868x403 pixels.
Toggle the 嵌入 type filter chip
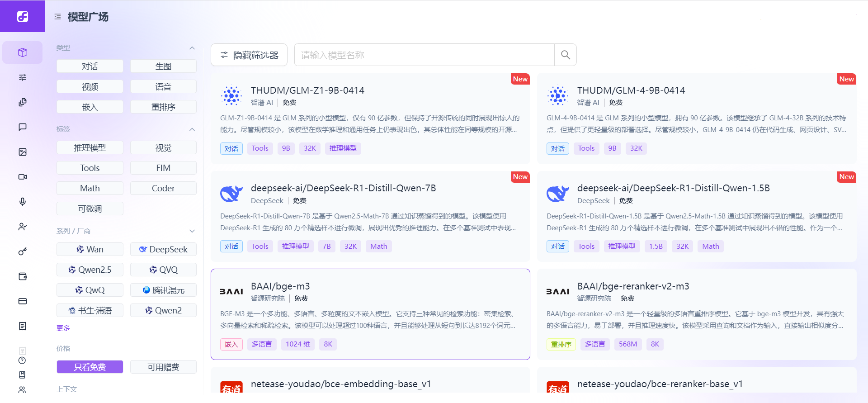pos(90,107)
